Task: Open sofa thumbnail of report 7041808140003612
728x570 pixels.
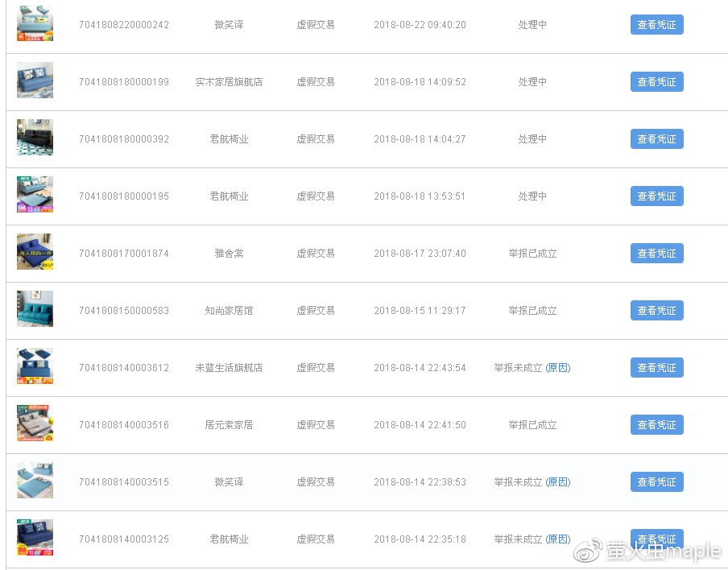Action: tap(35, 366)
